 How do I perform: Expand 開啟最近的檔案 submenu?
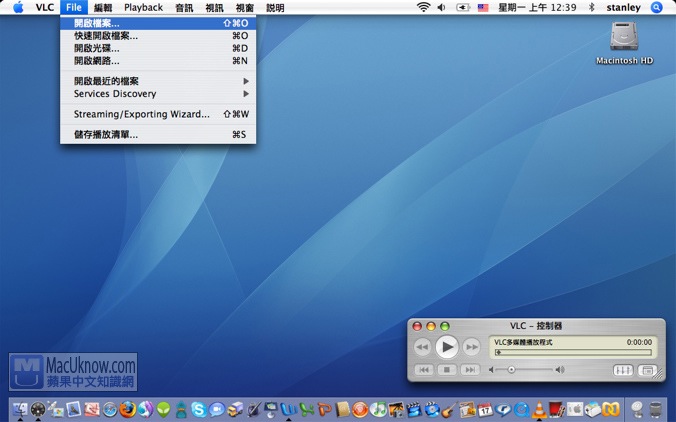[158, 81]
